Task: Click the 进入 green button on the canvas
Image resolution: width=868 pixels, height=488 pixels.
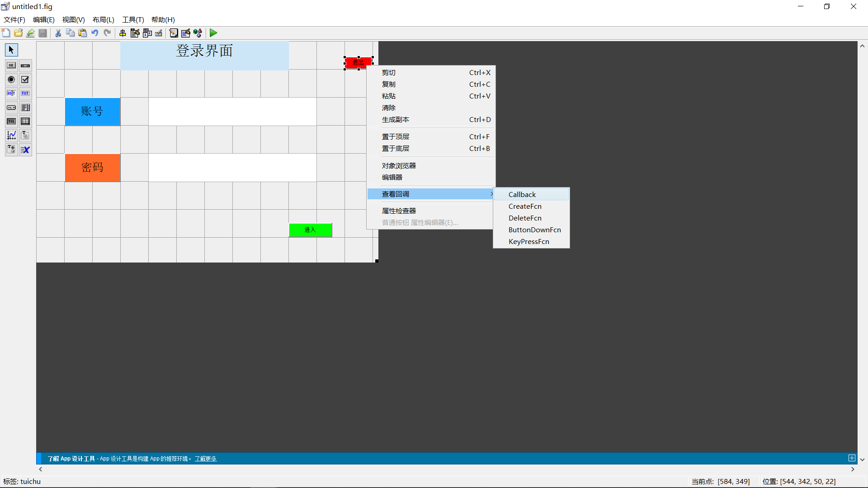Action: pos(310,230)
